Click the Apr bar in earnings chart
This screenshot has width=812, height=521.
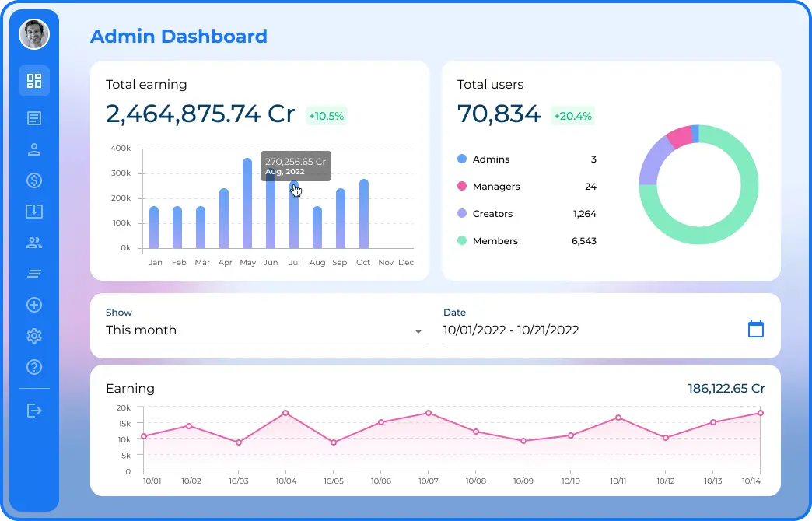tap(224, 219)
